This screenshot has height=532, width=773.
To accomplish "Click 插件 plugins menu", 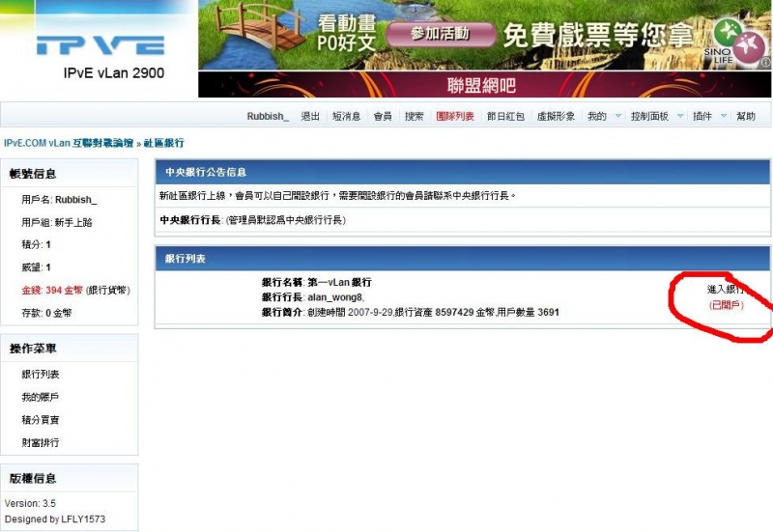I will [702, 116].
